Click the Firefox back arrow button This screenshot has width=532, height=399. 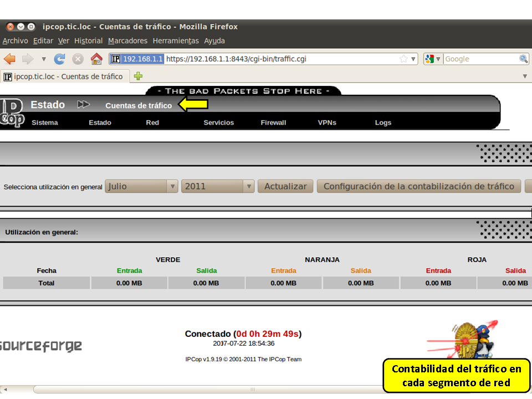point(9,59)
